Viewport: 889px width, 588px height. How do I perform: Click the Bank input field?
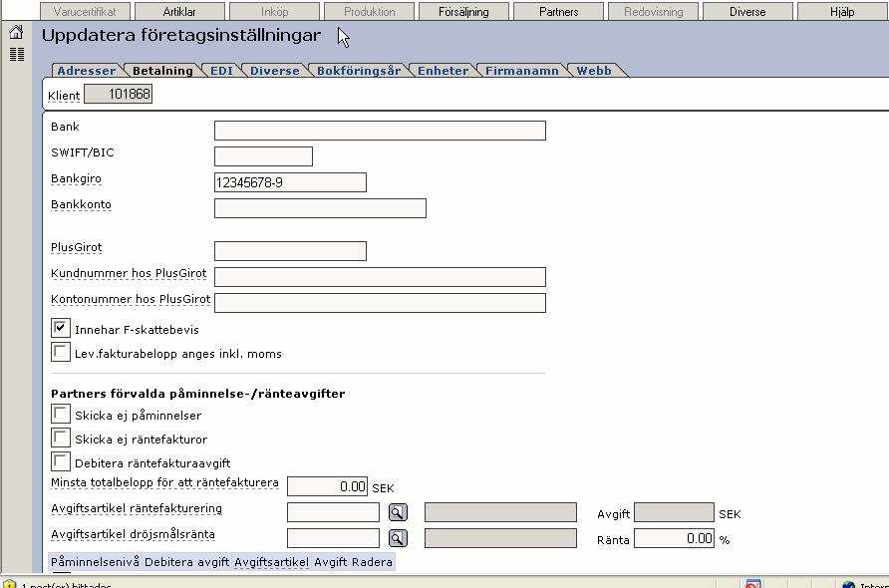[380, 131]
